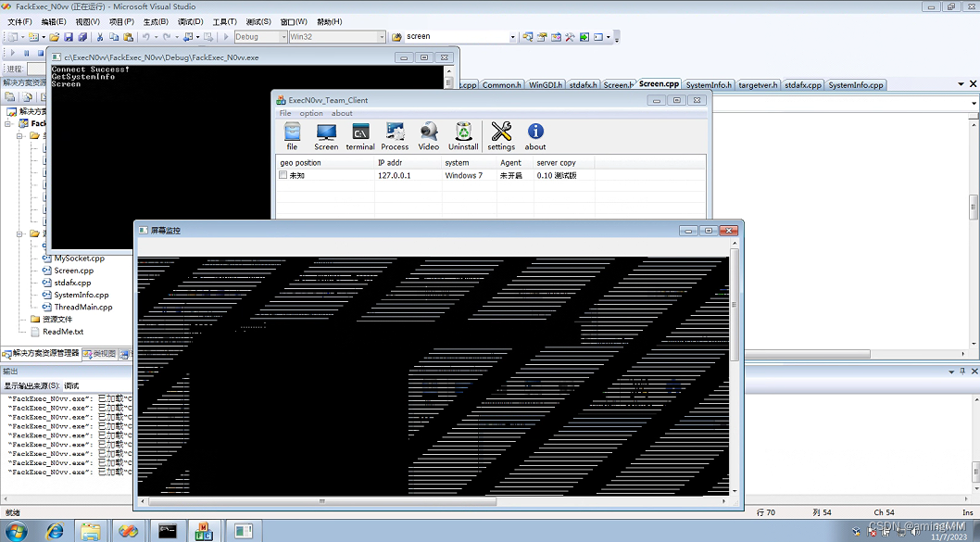Close the editor document with the X beside the tabs
980x542 pixels.
pos(973,83)
